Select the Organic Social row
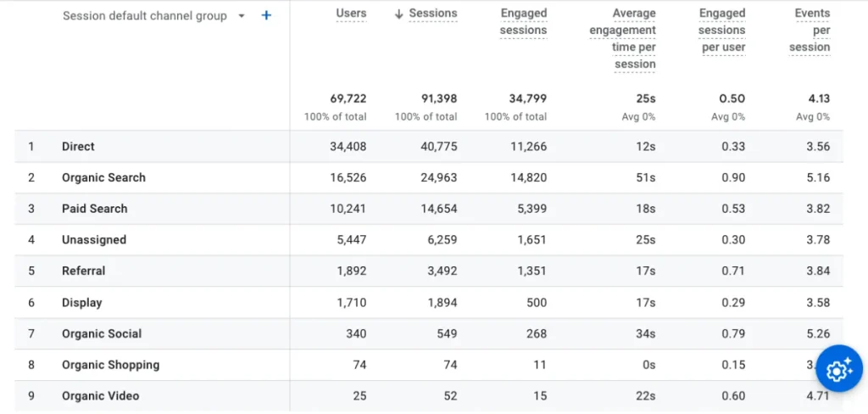868x414 pixels. [x=101, y=334]
